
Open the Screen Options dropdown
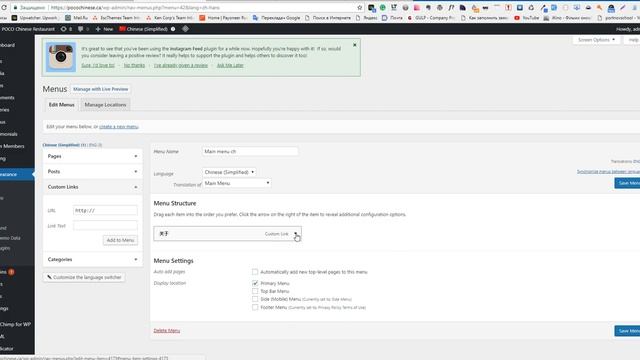click(596, 40)
